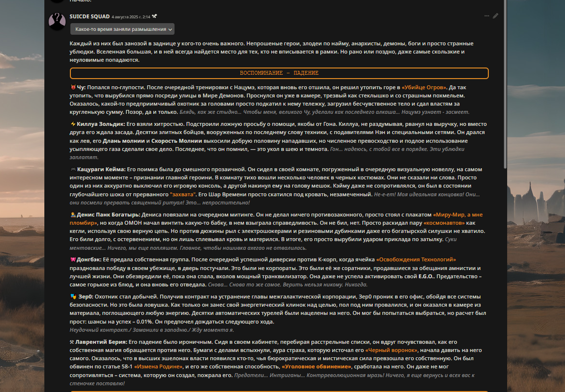The height and width of the screenshot is (392, 565).
Task: Click the header box 'ВОСПОМИНАНИЕ – ПАДЕНИЕ'
Action: 279,73
